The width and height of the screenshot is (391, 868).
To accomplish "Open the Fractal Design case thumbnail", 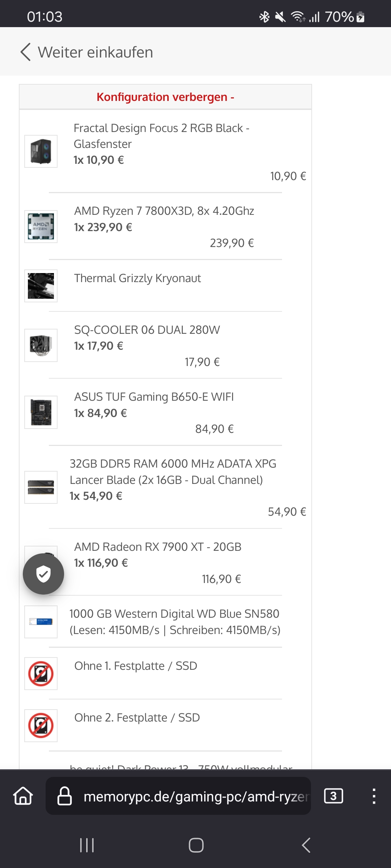I will coord(41,151).
